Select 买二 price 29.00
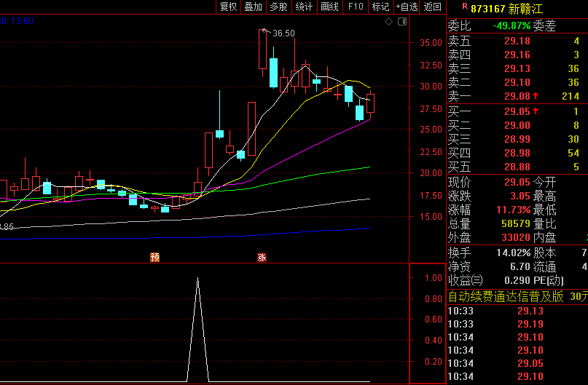The height and width of the screenshot is (385, 588). (x=517, y=125)
